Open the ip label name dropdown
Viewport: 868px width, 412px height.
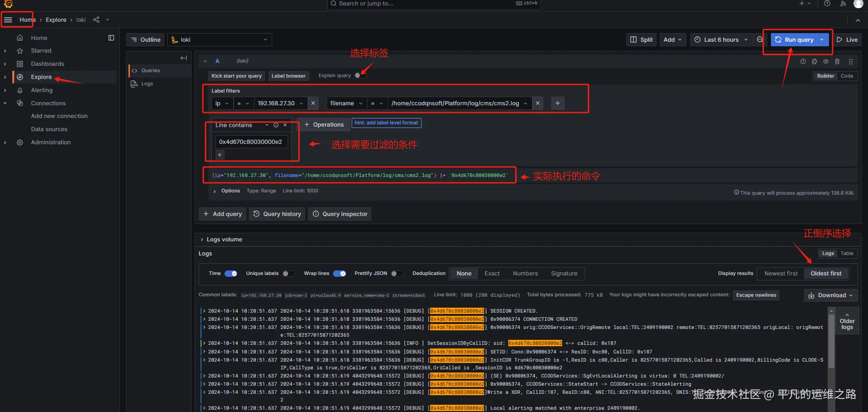click(222, 103)
